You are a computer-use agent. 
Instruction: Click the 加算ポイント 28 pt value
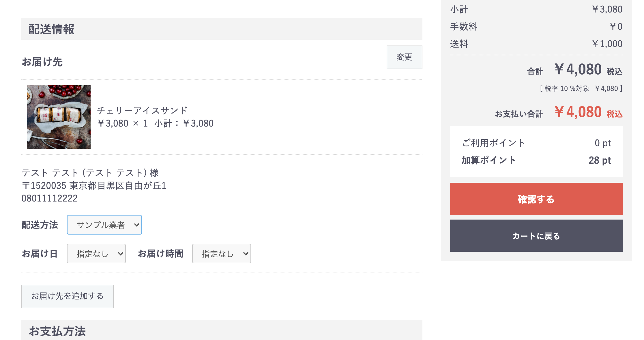click(600, 160)
